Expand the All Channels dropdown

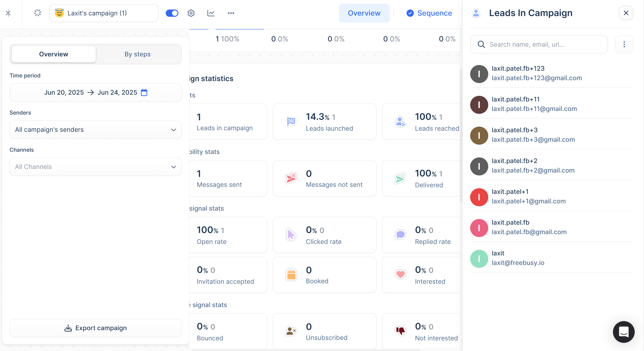coord(95,167)
